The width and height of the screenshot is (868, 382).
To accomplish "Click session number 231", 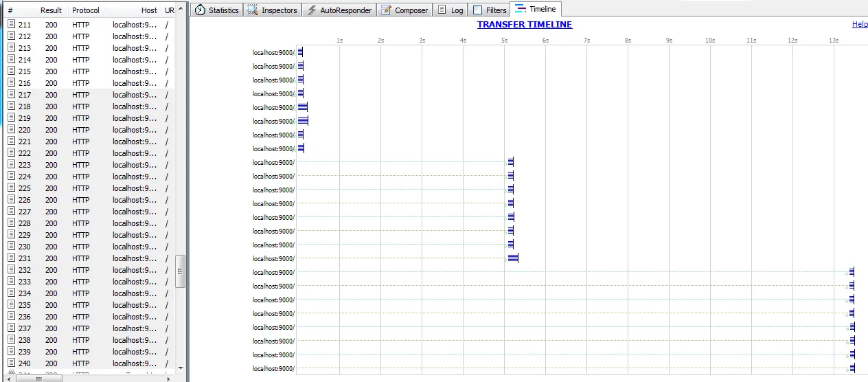I will point(24,258).
